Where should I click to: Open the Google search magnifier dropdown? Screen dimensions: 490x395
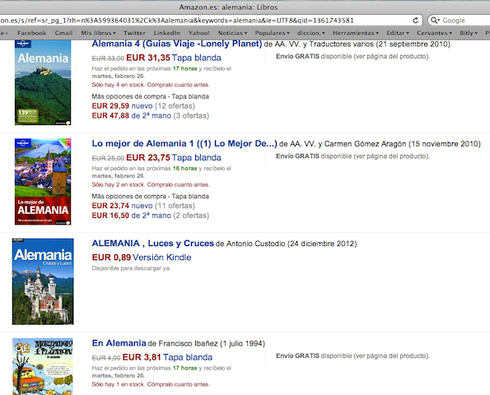435,20
